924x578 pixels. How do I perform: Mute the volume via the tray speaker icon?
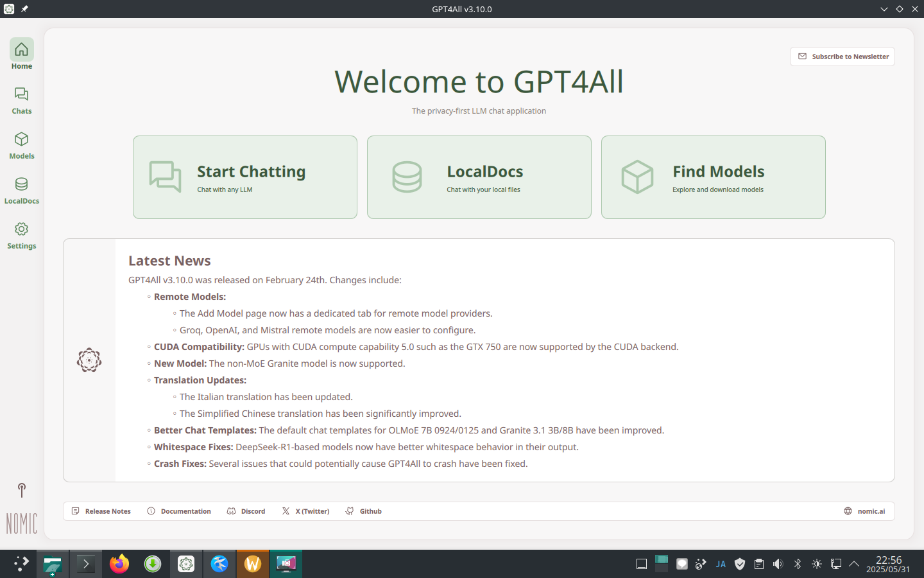[778, 564]
